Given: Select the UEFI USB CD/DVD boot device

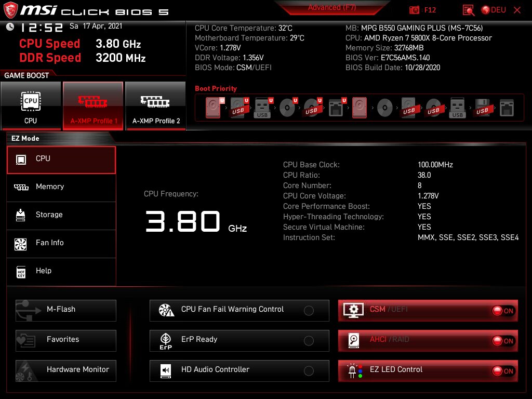Looking at the screenshot, I should [312, 108].
